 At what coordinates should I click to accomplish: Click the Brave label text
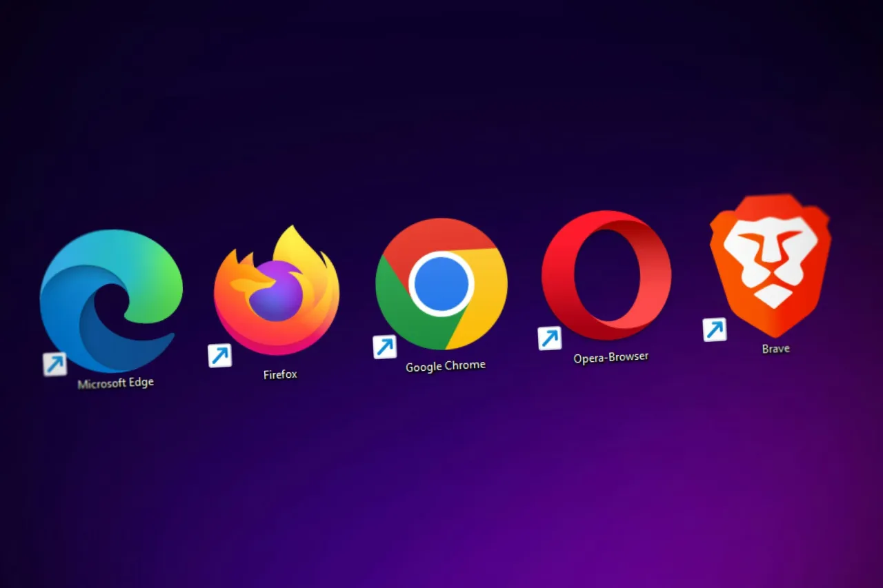point(775,348)
